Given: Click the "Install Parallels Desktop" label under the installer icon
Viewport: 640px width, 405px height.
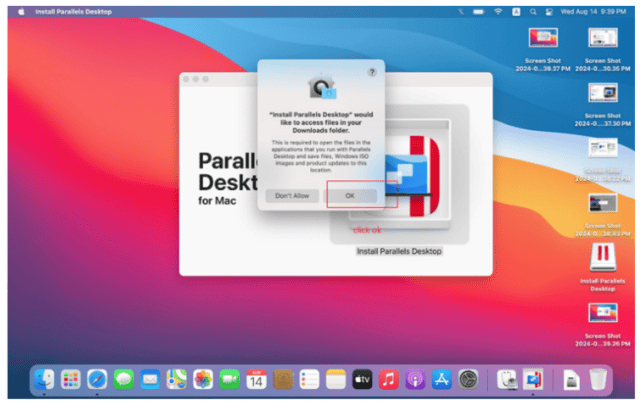Looking at the screenshot, I should (399, 251).
